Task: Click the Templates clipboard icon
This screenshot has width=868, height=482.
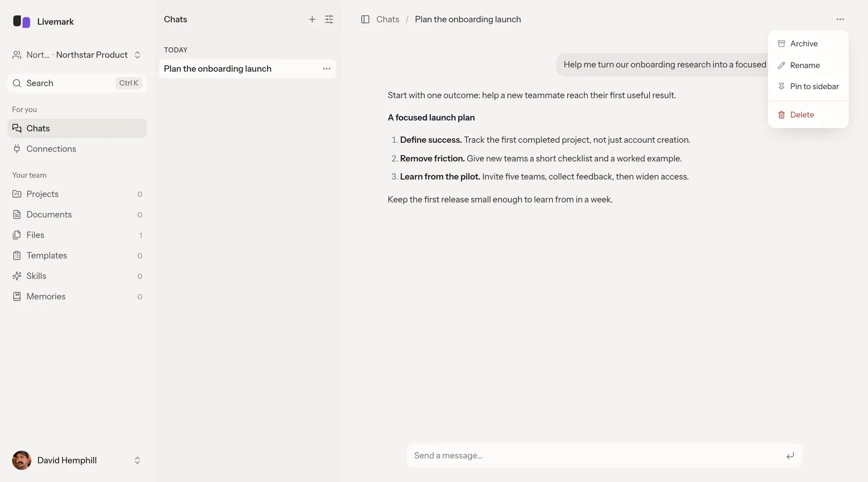Action: [x=17, y=255]
